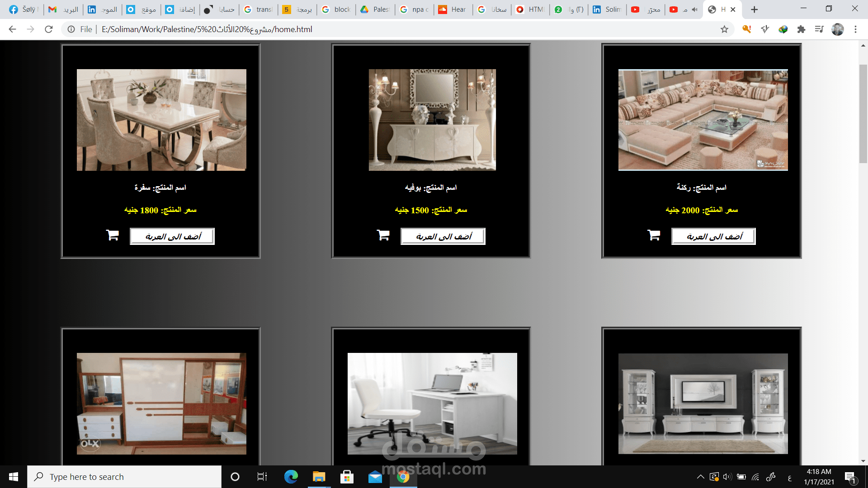Click the add-to-cart button under the 1800 product

tap(172, 236)
